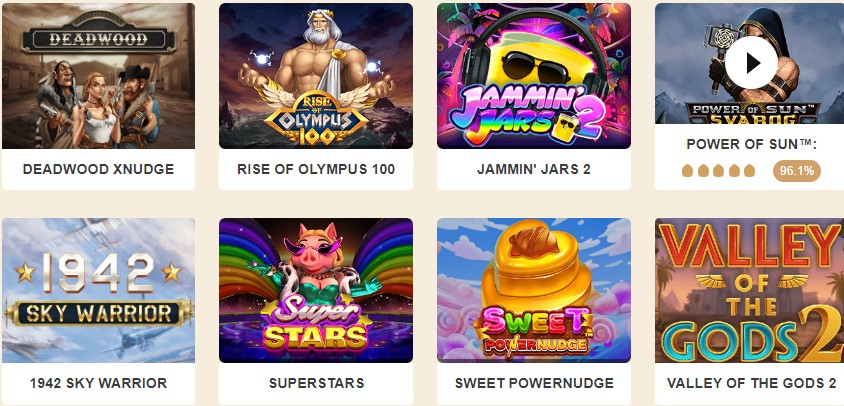Click the JAMMIN' JARS 2 title link
The width and height of the screenshot is (844, 406).
point(533,169)
